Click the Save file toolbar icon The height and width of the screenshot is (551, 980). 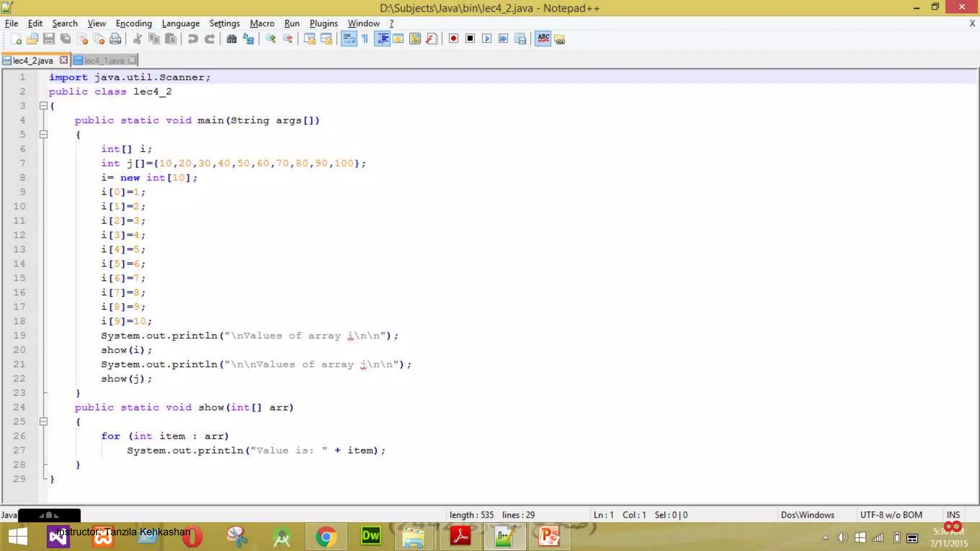(x=49, y=39)
